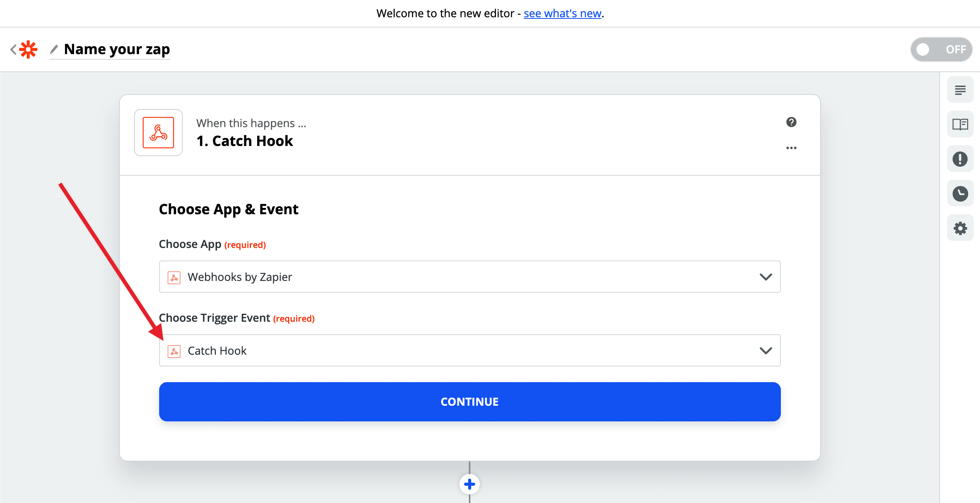Open the gear settings sidebar icon

[x=960, y=228]
